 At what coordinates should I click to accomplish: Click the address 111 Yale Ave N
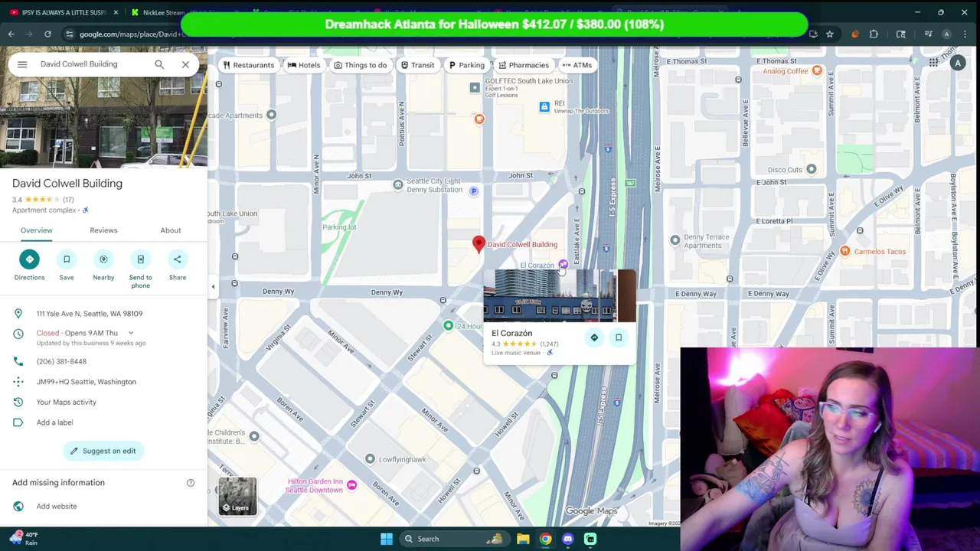point(90,314)
